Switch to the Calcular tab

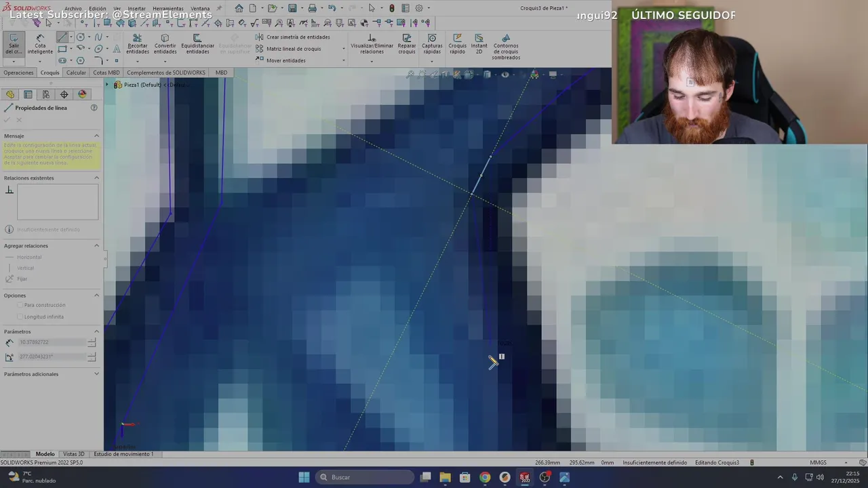click(x=76, y=73)
